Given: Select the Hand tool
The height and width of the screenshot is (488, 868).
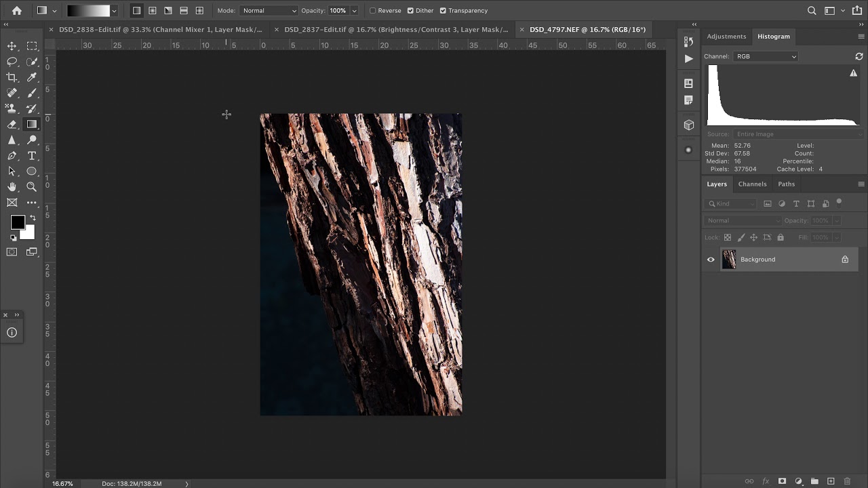Looking at the screenshot, I should coord(12,186).
